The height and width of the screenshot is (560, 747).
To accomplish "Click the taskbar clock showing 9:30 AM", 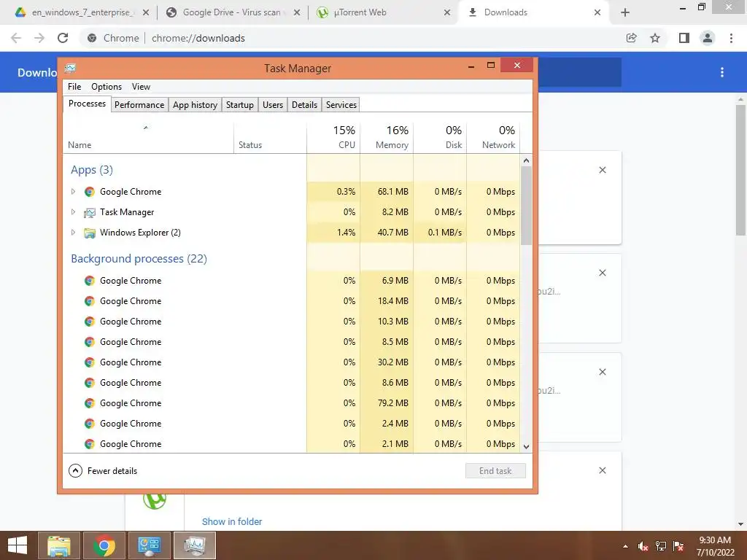I will point(715,546).
